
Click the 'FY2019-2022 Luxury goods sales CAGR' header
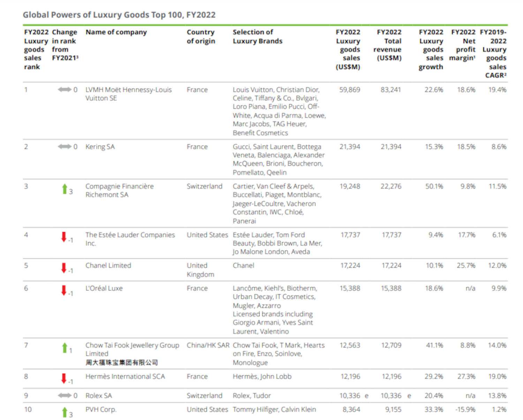click(493, 54)
